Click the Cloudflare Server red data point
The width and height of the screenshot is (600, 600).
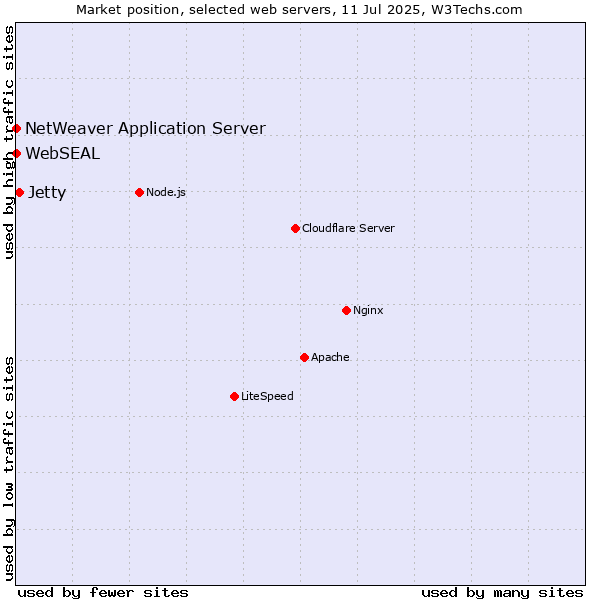pos(295,229)
